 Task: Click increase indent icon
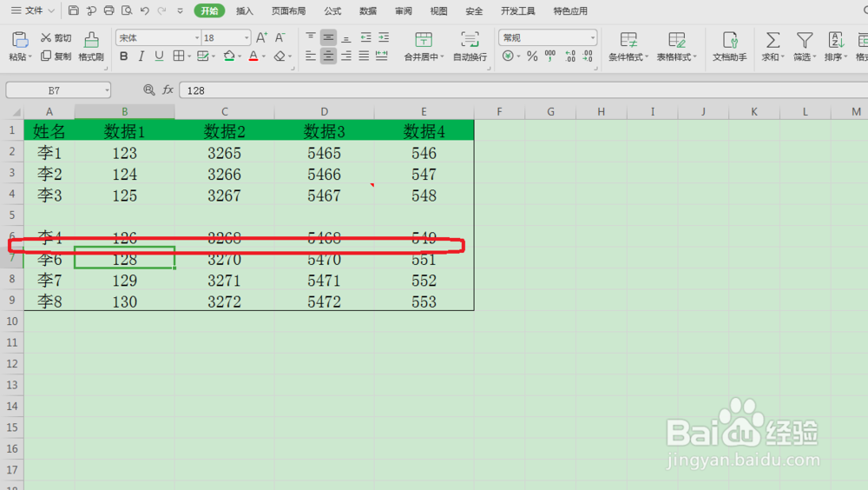[x=383, y=37]
